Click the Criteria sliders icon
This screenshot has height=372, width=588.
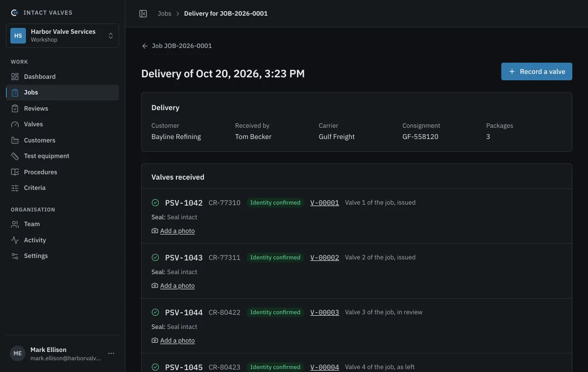tap(15, 188)
